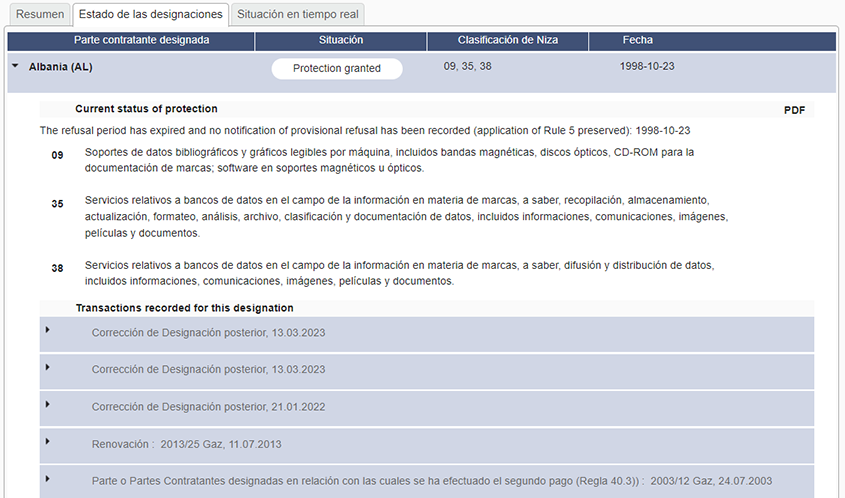
Task: Click the Albania (AL) country label
Action: (61, 67)
